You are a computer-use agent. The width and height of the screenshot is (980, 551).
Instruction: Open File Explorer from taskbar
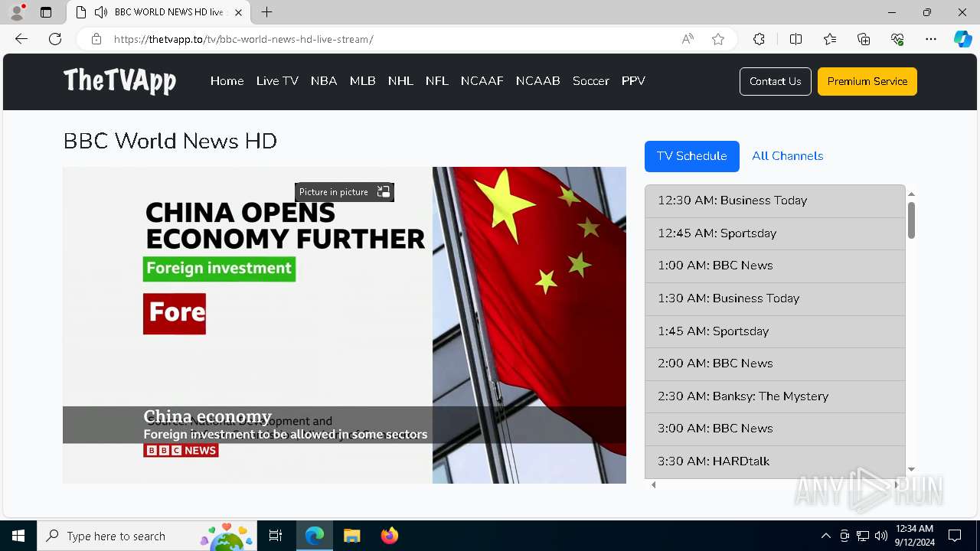coord(352,536)
